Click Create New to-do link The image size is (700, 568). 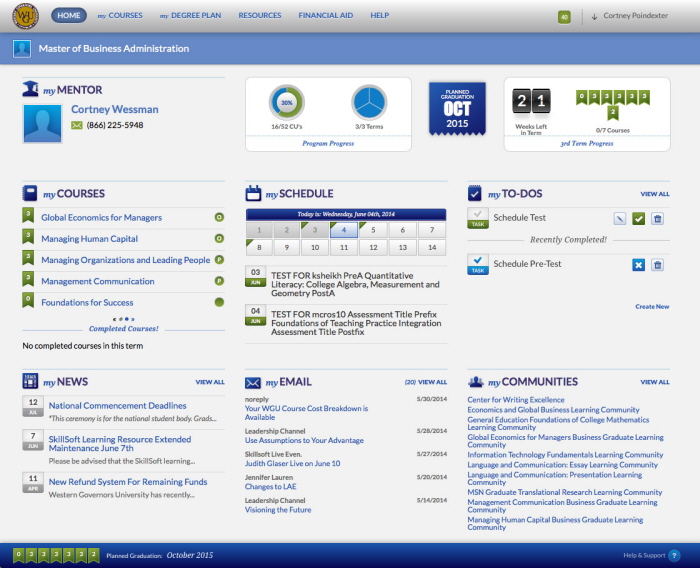point(652,307)
